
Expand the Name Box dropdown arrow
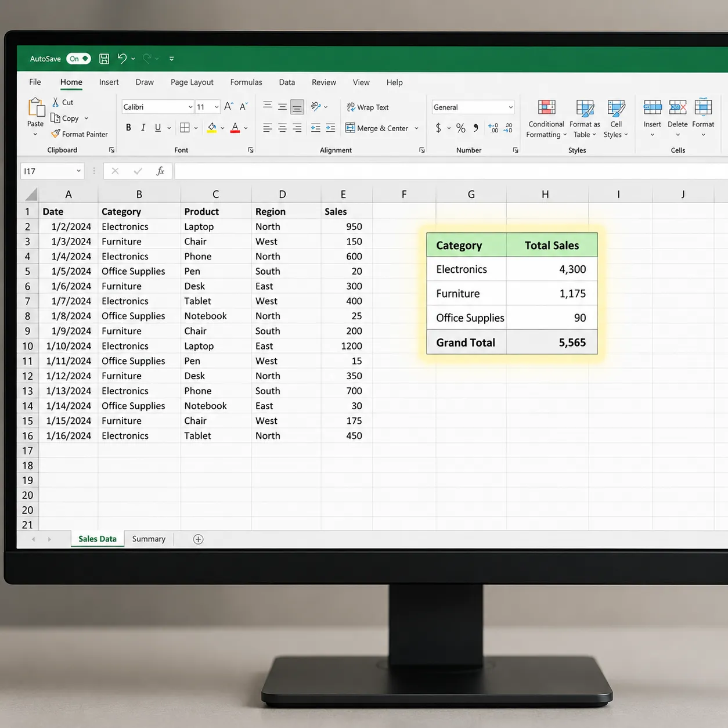point(78,171)
